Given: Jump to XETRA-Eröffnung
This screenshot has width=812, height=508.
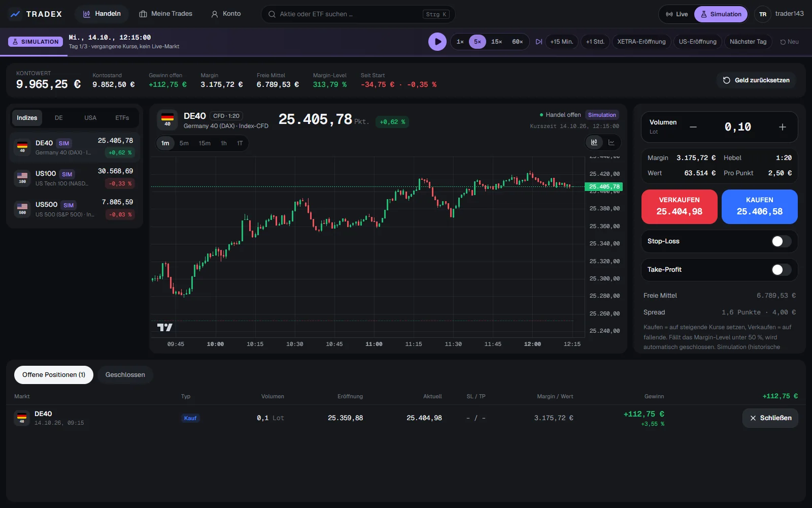Looking at the screenshot, I should (x=641, y=42).
